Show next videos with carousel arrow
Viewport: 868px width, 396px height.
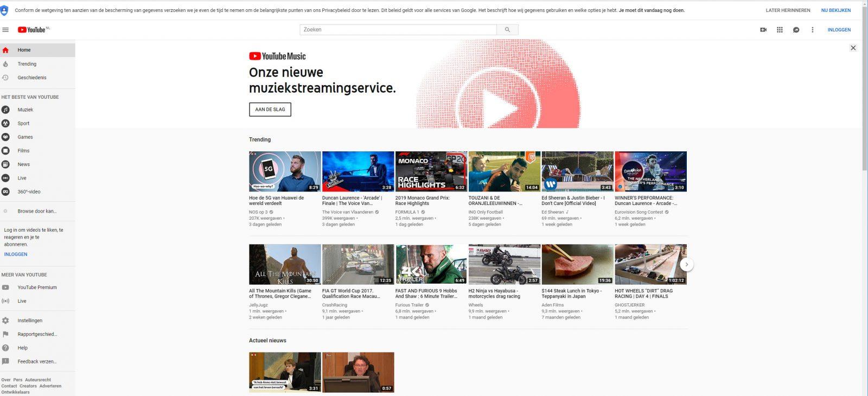[x=686, y=264]
